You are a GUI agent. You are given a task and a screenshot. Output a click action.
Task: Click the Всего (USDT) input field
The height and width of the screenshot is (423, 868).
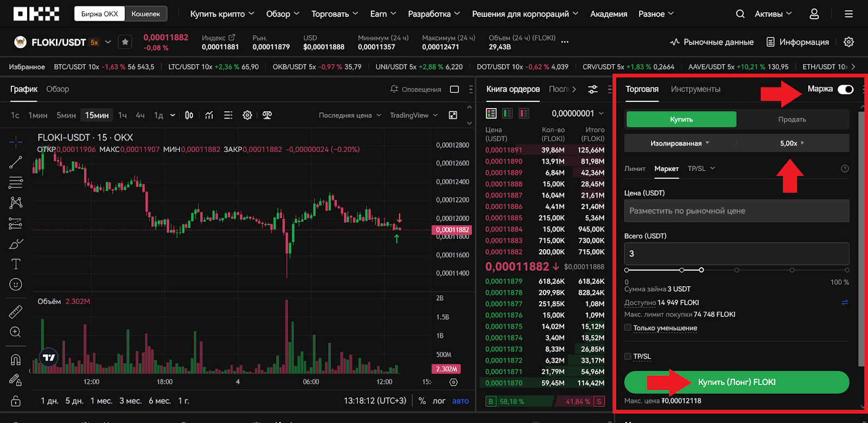click(737, 254)
